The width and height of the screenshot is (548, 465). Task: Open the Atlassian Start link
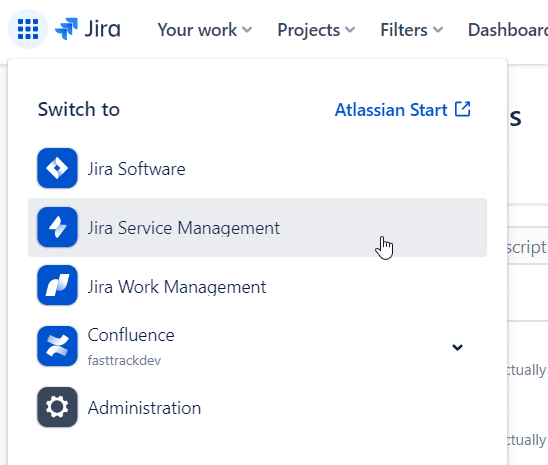click(403, 110)
